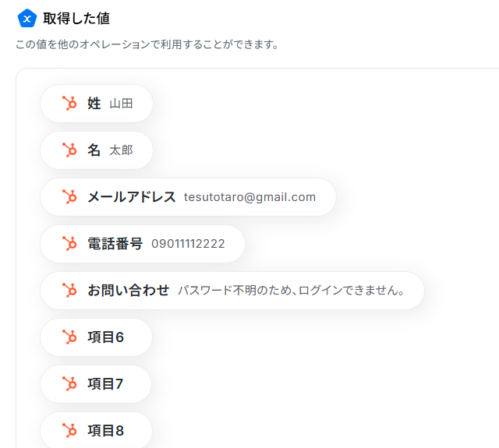Screen dimensions: 499x448
Task: Click the パスワード不明のため inquiry text
Action: coord(292,291)
